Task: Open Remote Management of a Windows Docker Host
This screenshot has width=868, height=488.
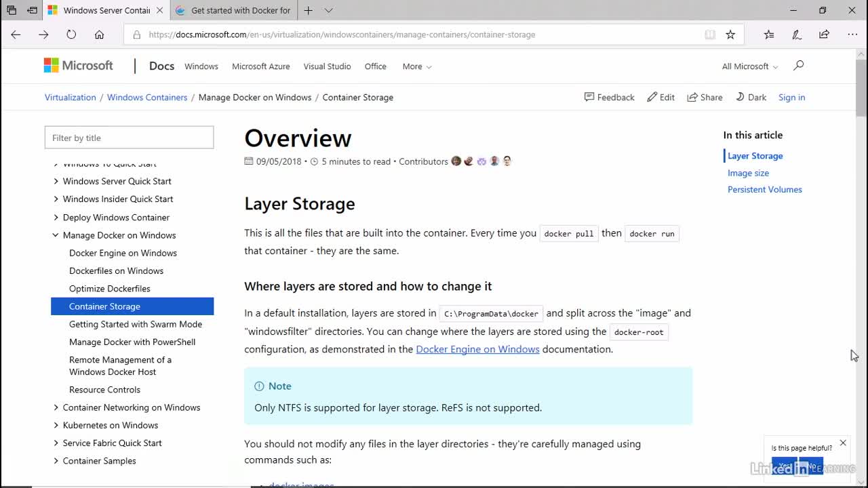Action: click(120, 366)
